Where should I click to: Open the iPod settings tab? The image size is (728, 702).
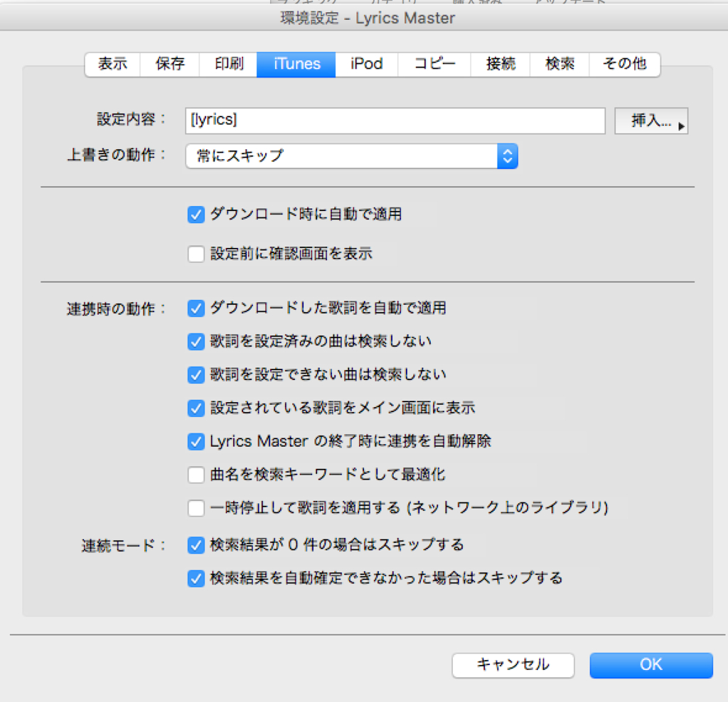click(x=365, y=64)
